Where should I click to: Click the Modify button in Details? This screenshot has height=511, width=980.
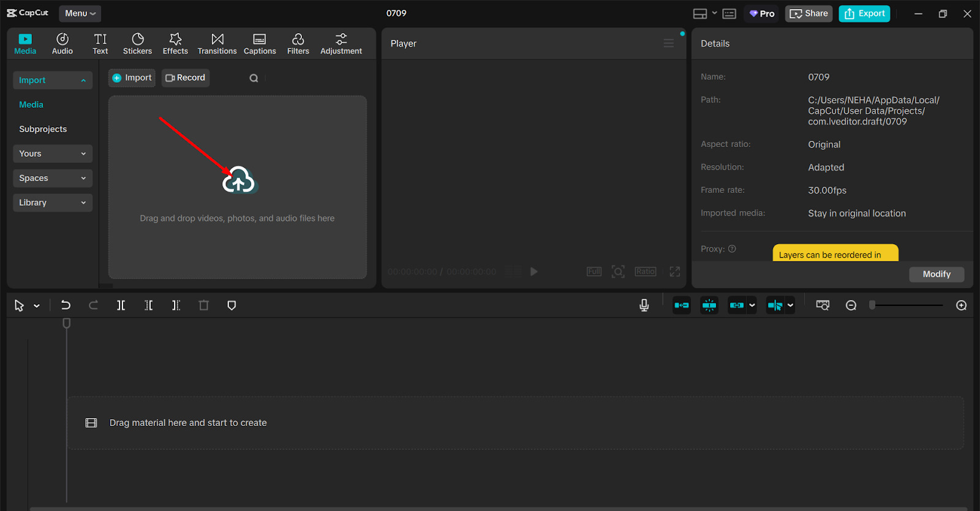pos(936,274)
